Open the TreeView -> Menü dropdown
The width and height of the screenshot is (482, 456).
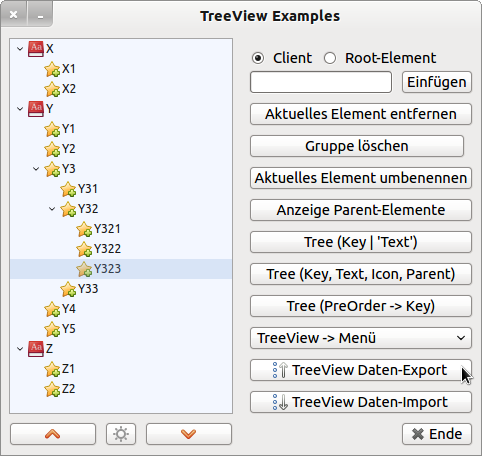[x=361, y=338]
